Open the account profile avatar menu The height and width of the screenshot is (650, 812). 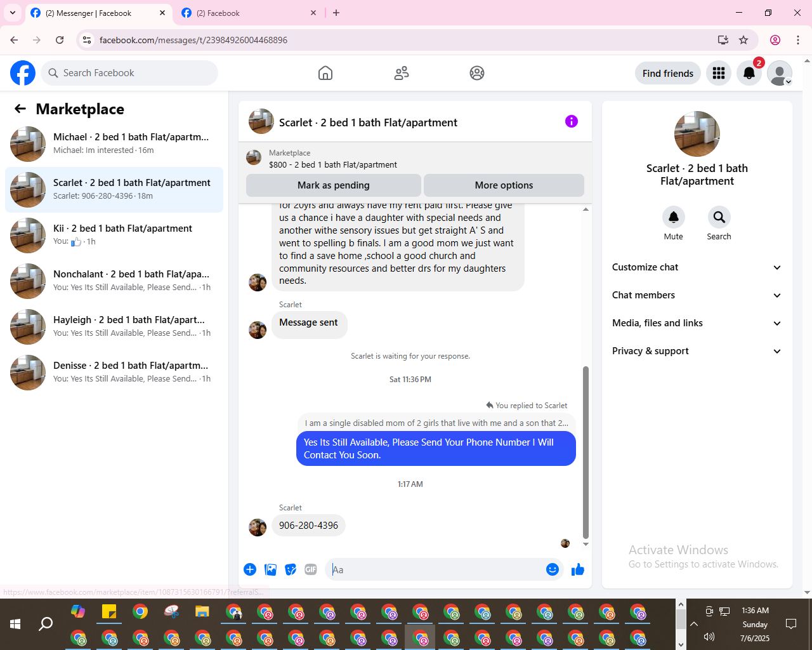(x=780, y=73)
